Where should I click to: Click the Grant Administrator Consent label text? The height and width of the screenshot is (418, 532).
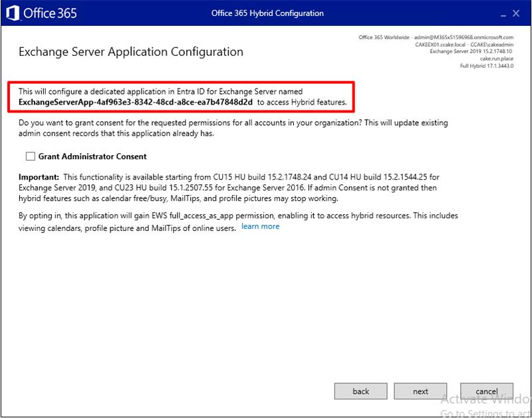(92, 156)
